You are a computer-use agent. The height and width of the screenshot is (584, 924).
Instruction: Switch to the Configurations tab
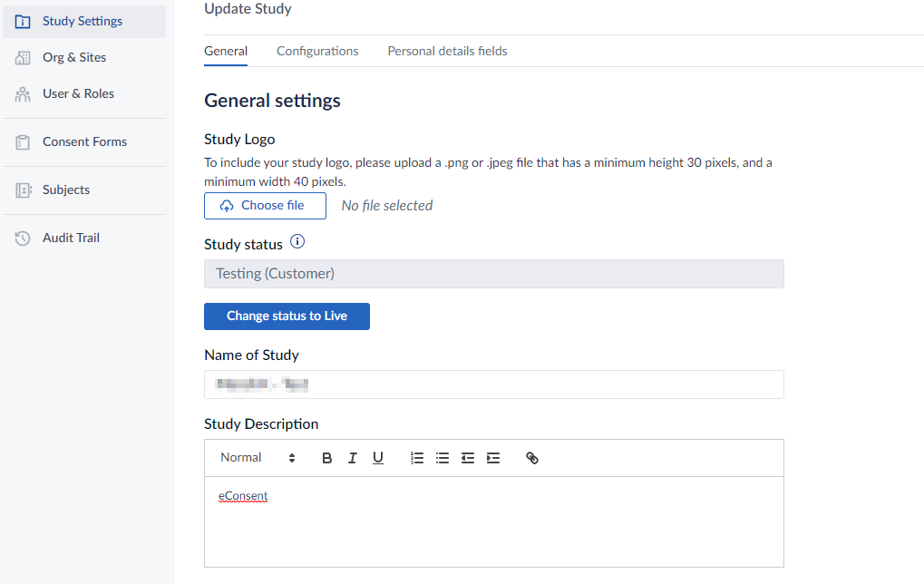click(317, 52)
